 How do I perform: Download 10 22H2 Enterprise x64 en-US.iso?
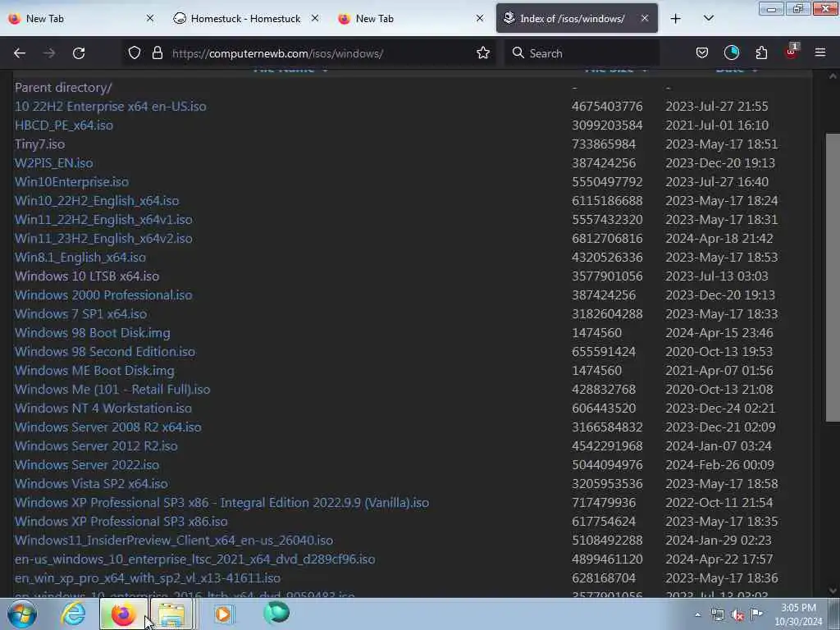click(x=111, y=106)
